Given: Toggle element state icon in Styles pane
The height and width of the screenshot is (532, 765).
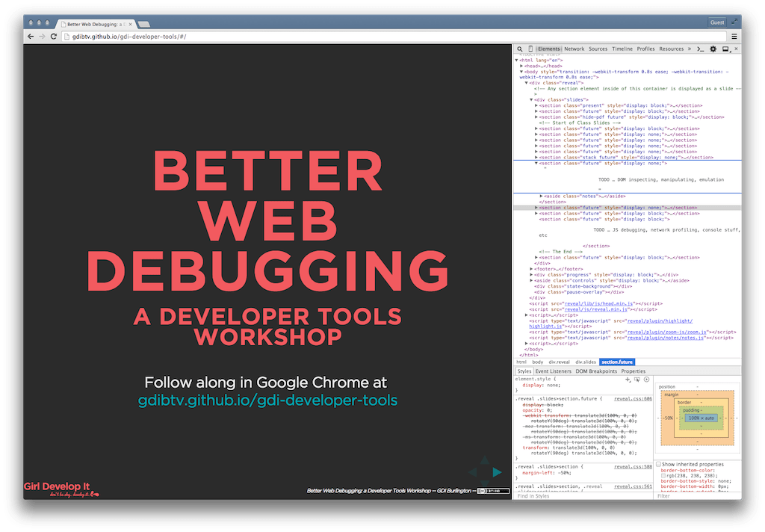Looking at the screenshot, I should (637, 379).
